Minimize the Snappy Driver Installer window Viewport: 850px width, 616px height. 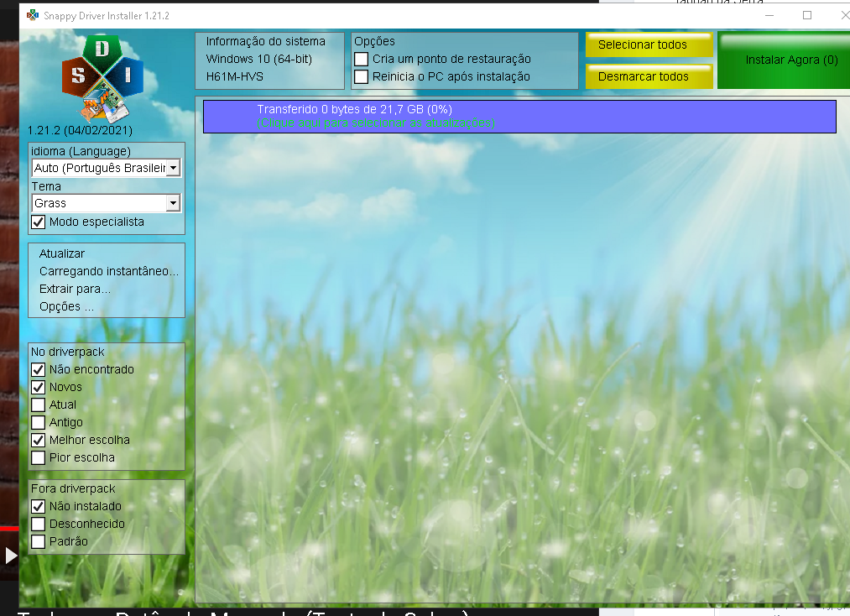coord(769,16)
